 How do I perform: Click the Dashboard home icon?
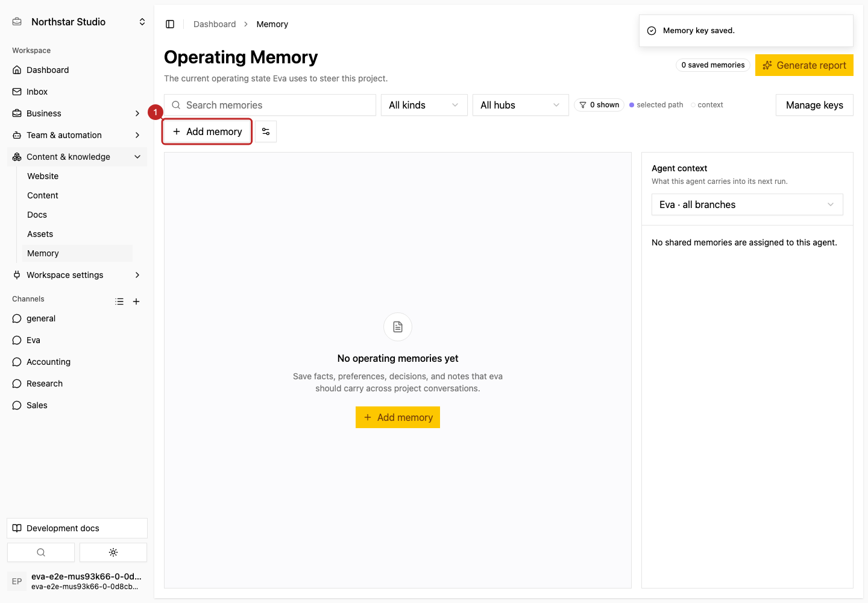pyautogui.click(x=17, y=70)
